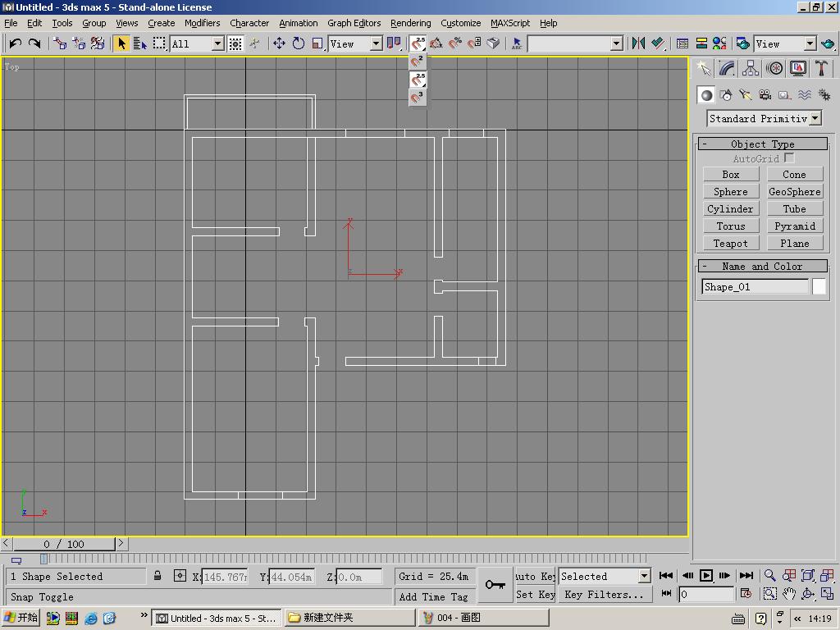This screenshot has width=840, height=630.
Task: Open the render type View dropdown
Action: pos(810,43)
